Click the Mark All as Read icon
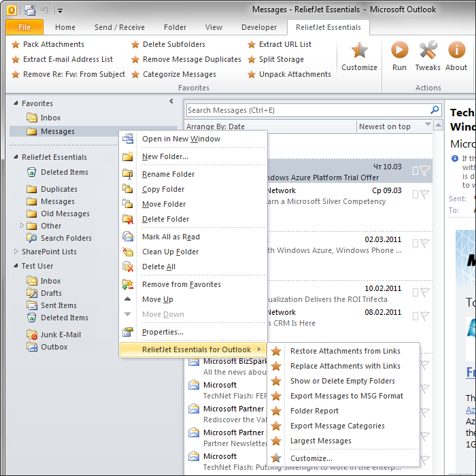This screenshot has width=476, height=476. [128, 237]
